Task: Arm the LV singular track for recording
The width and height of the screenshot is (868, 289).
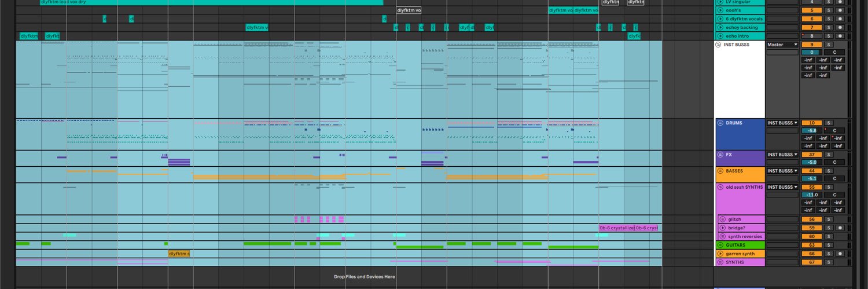Action: tap(840, 2)
